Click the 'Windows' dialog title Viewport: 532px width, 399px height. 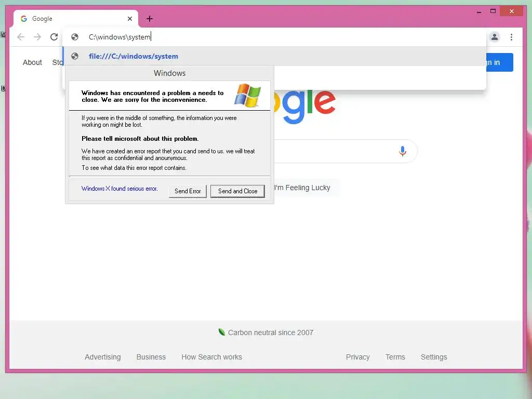[x=170, y=73]
